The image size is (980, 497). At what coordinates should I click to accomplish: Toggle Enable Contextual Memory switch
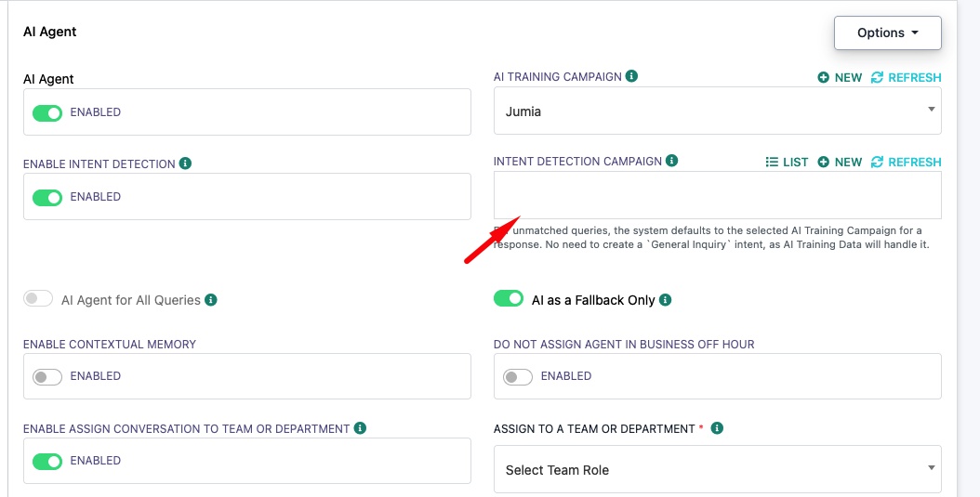click(x=47, y=376)
